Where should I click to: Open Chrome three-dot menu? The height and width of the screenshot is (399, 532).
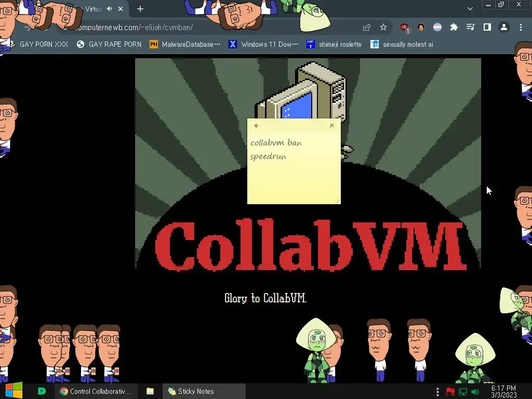(521, 27)
